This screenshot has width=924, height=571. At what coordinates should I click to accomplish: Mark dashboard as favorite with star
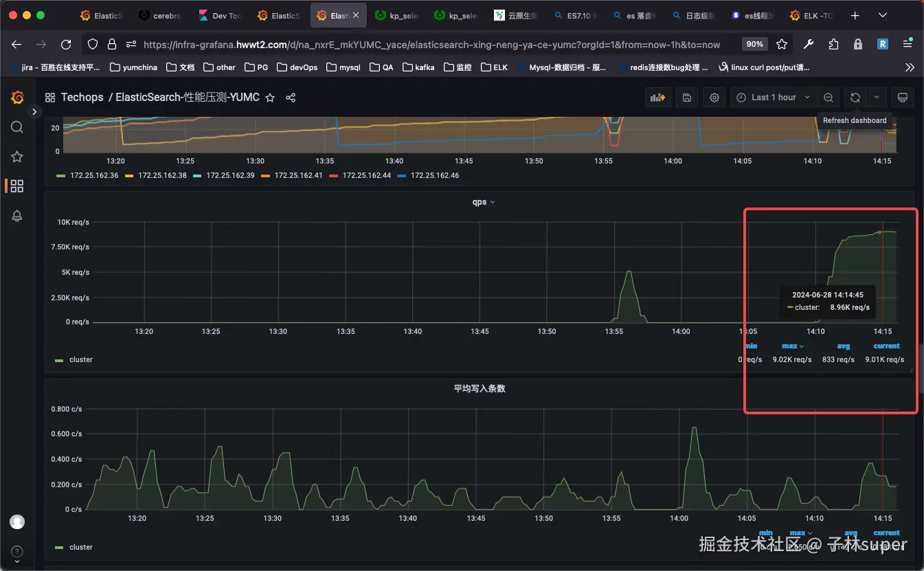(270, 98)
